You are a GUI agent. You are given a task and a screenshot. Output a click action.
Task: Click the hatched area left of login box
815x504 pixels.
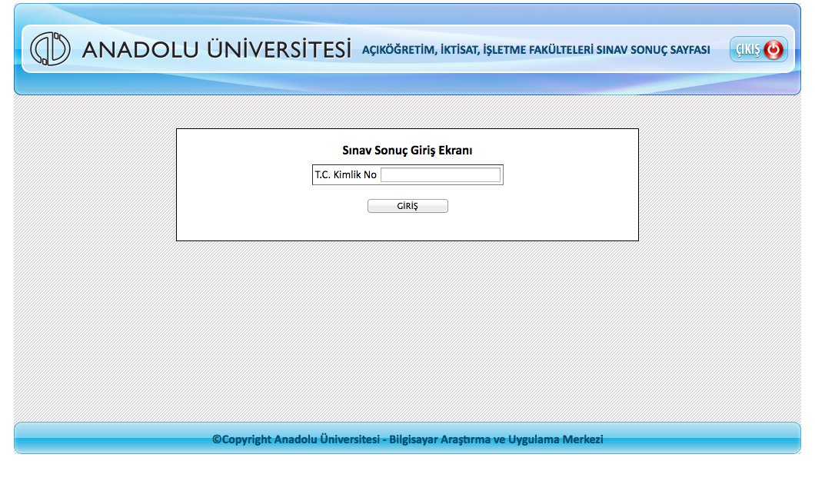[92, 184]
